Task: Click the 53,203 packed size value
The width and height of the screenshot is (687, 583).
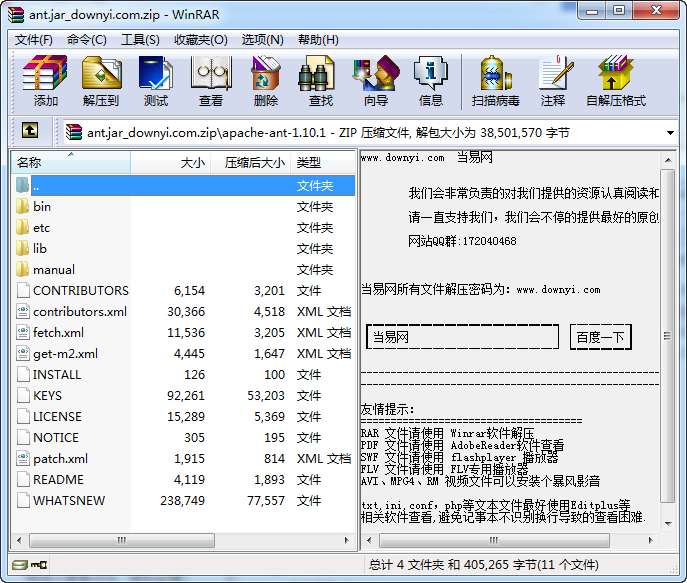Action: coord(266,396)
